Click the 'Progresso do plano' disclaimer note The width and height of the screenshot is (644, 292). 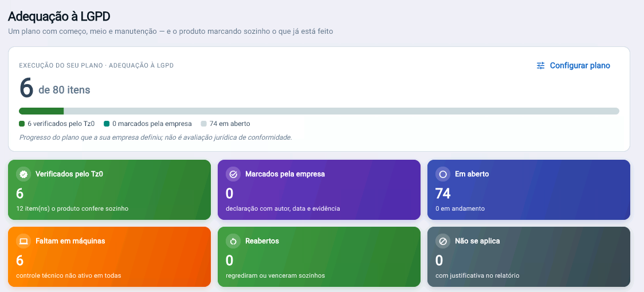156,137
